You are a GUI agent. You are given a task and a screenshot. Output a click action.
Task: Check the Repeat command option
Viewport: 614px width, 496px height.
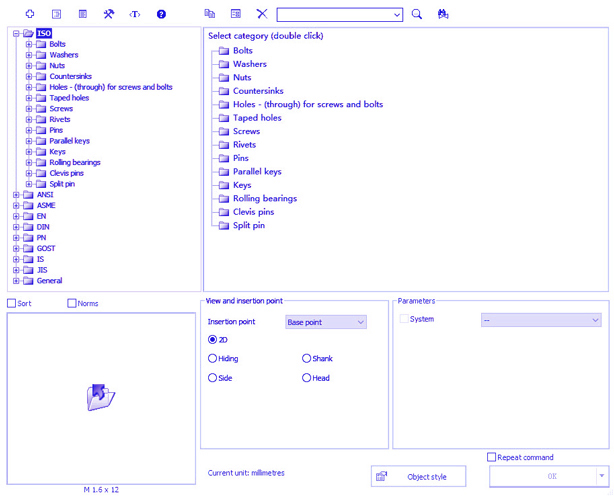[x=491, y=457]
